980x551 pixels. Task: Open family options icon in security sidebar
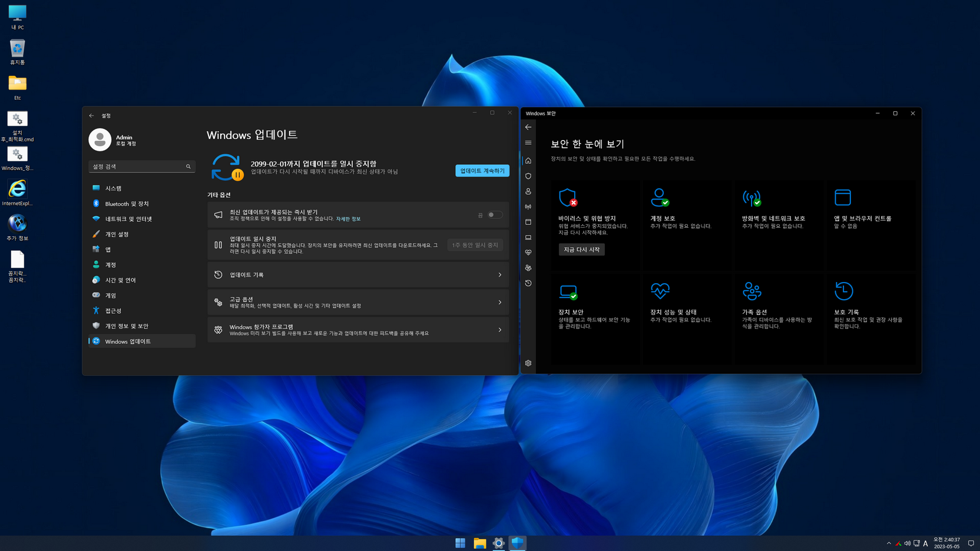point(528,268)
